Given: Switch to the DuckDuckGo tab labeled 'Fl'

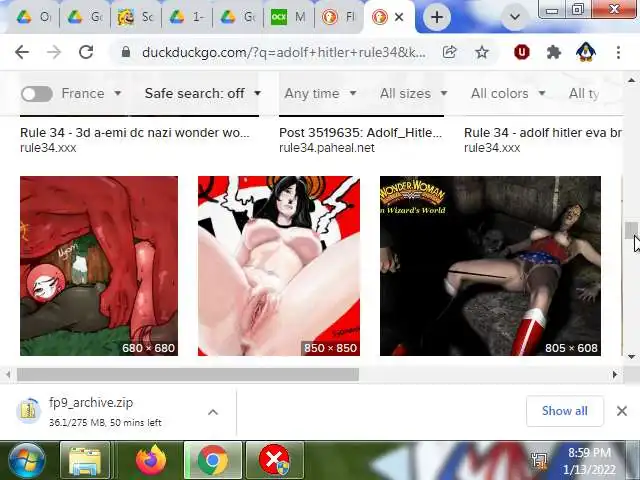Looking at the screenshot, I should tap(339, 17).
